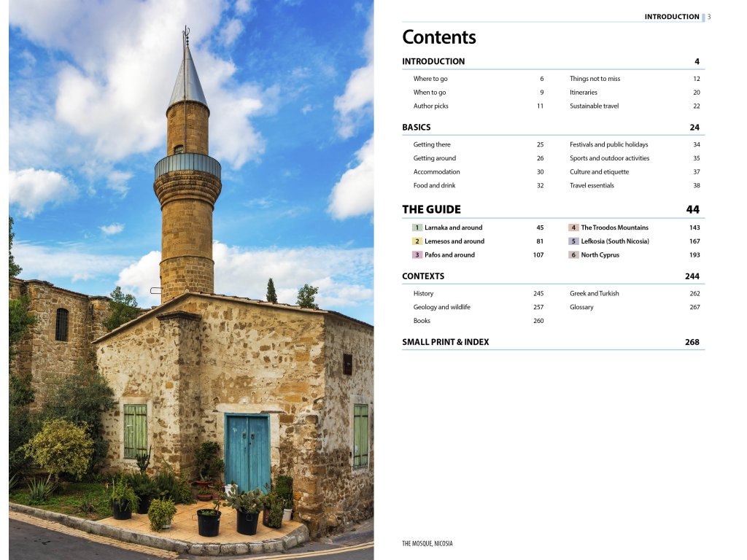747x560 pixels.
Task: Open the 'Greek and Turkish' entry
Action: pyautogui.click(x=594, y=293)
